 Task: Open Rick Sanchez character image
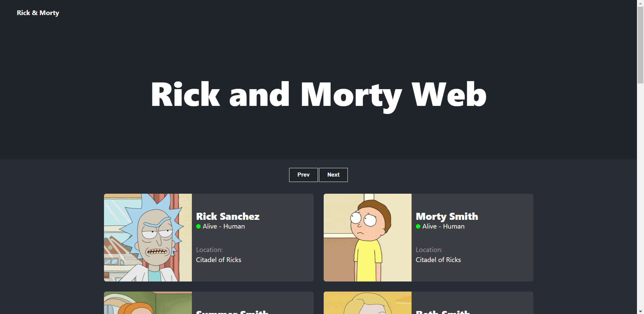tap(148, 238)
